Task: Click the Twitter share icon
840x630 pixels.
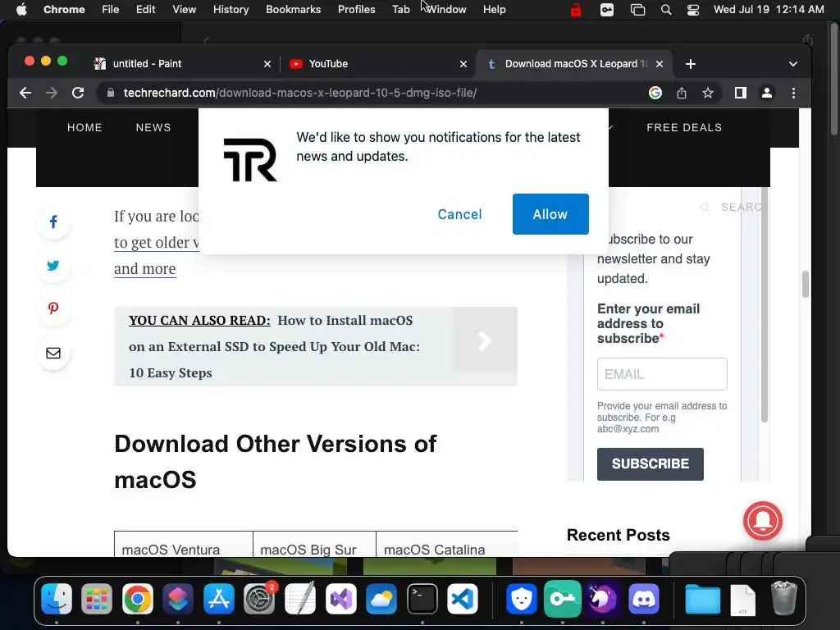Action: 53,265
